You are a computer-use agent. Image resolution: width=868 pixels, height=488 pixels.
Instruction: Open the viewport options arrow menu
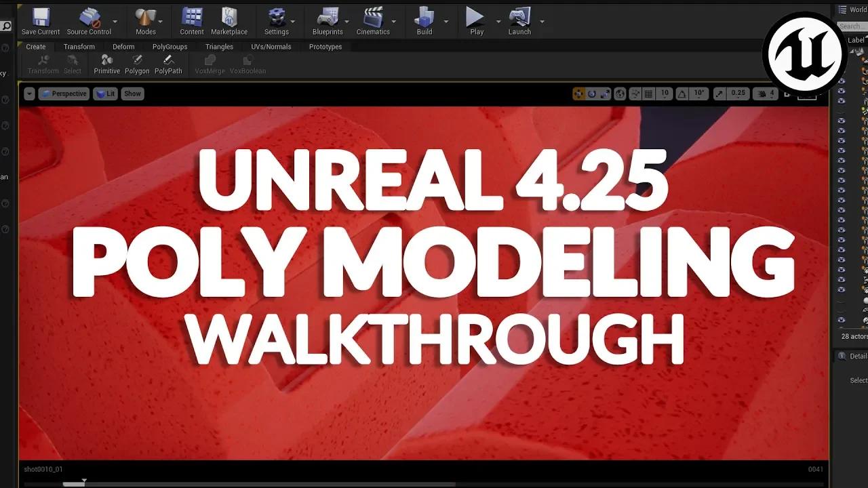(29, 94)
